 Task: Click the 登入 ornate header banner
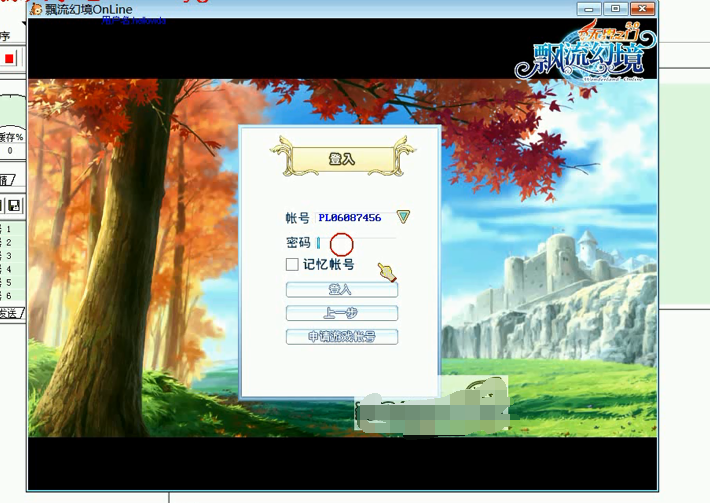(x=342, y=159)
